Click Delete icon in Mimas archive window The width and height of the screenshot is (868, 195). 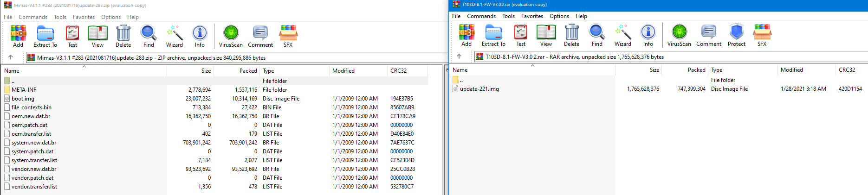pyautogui.click(x=123, y=36)
